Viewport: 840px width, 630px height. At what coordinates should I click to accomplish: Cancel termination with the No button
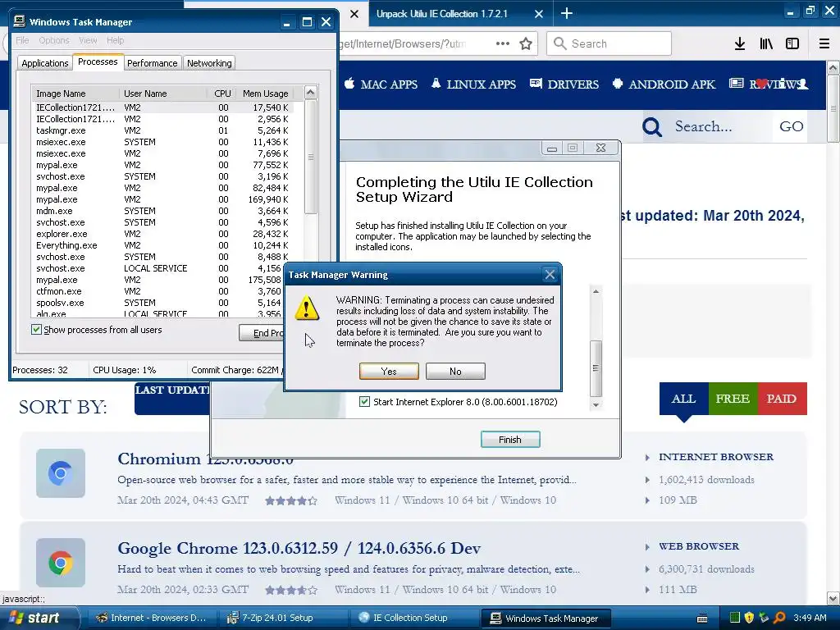[455, 372]
